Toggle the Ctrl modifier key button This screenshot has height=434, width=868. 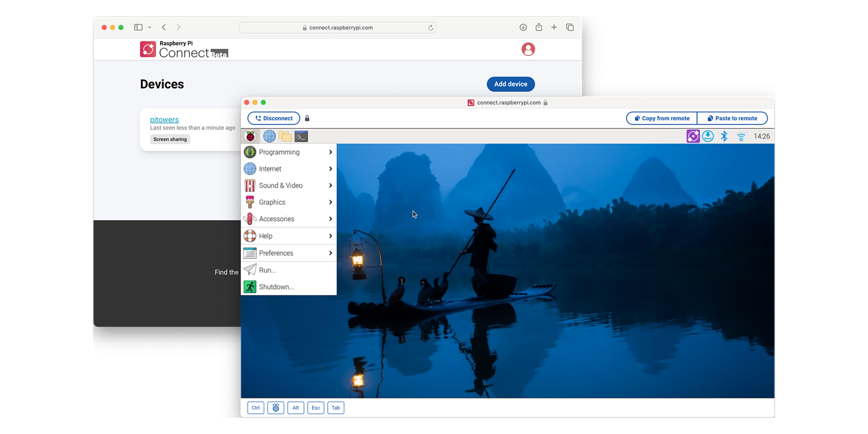tap(256, 408)
